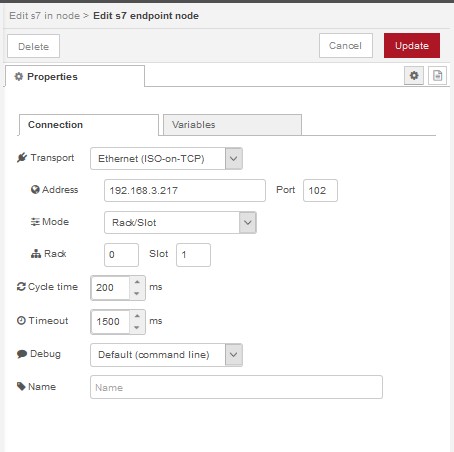Open node settings gear icon
Screen dimensions: 454x452
(x=414, y=76)
